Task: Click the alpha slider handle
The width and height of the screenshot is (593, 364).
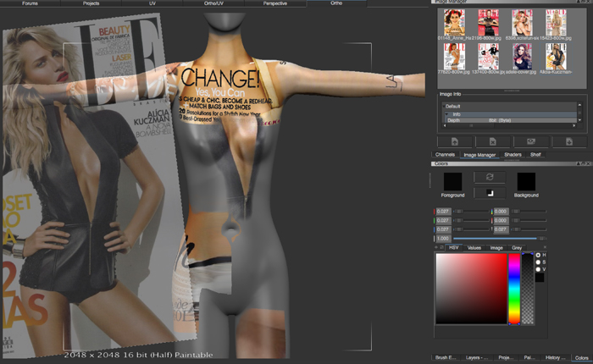Action: [x=541, y=239]
